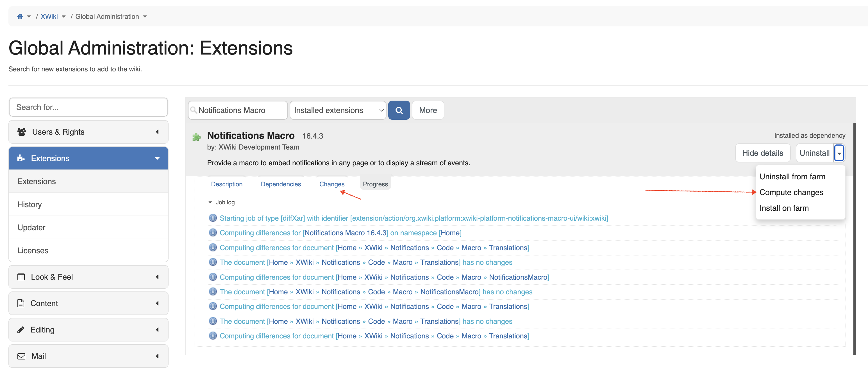Viewport: 868px width, 371px height.
Task: Open Notifications Macro 16.4.3 link in log
Action: point(346,233)
